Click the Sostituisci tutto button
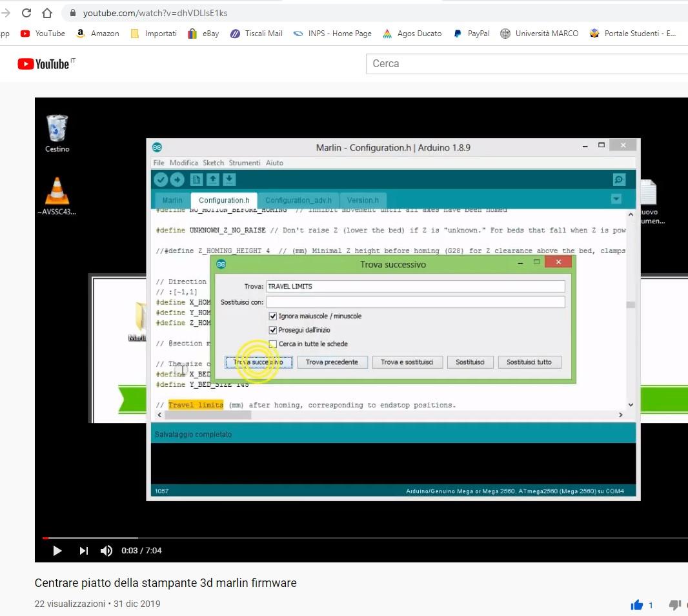This screenshot has height=616, width=688. tap(529, 362)
